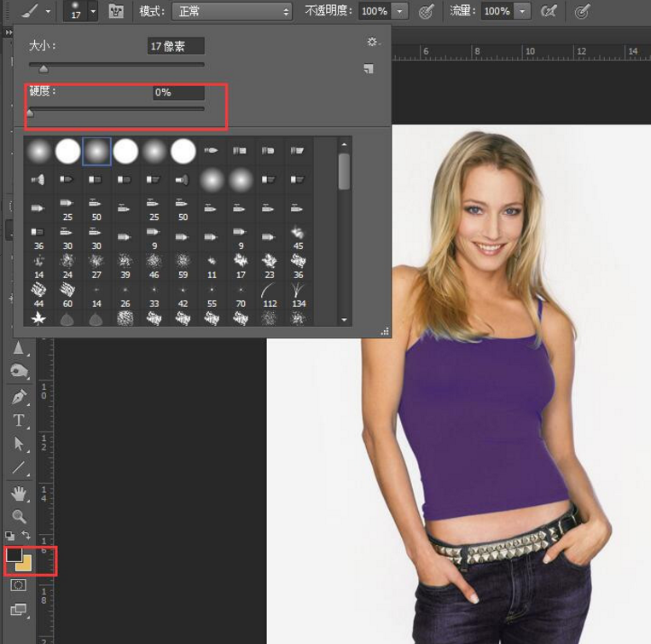Select the Hand tool
Screen dimensions: 651x644
point(19,493)
